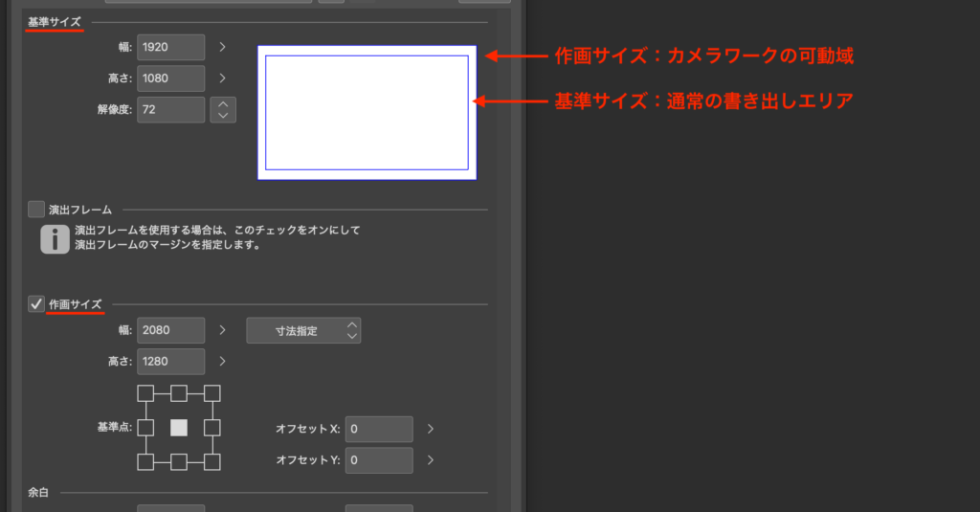This screenshot has width=980, height=512.
Task: Click the 作画サイズ width field showing 2080
Action: [x=170, y=330]
